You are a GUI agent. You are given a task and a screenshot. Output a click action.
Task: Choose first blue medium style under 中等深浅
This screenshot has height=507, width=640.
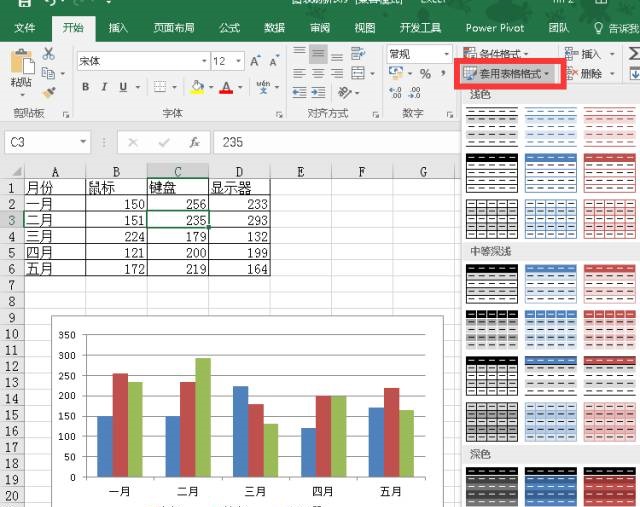pyautogui.click(x=551, y=284)
